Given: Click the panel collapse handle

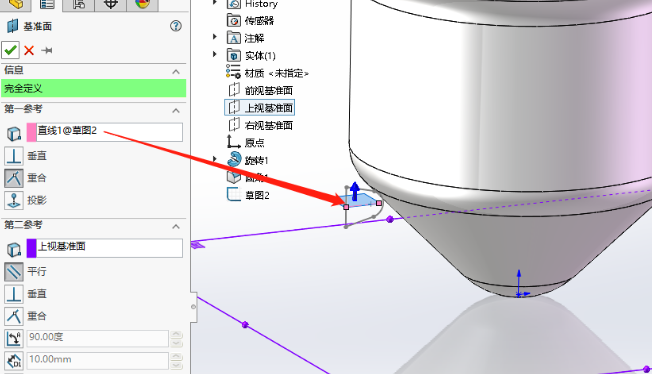Looking at the screenshot, I should (193, 307).
